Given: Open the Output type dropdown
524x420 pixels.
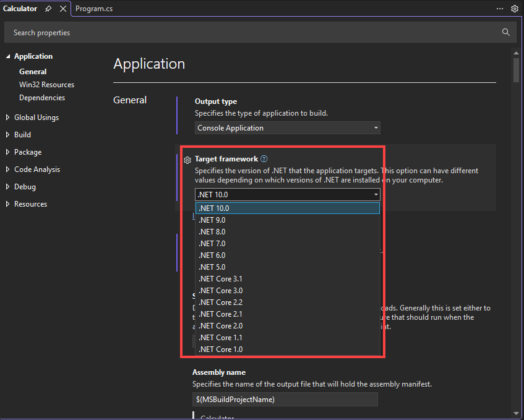Looking at the screenshot, I should (x=287, y=128).
